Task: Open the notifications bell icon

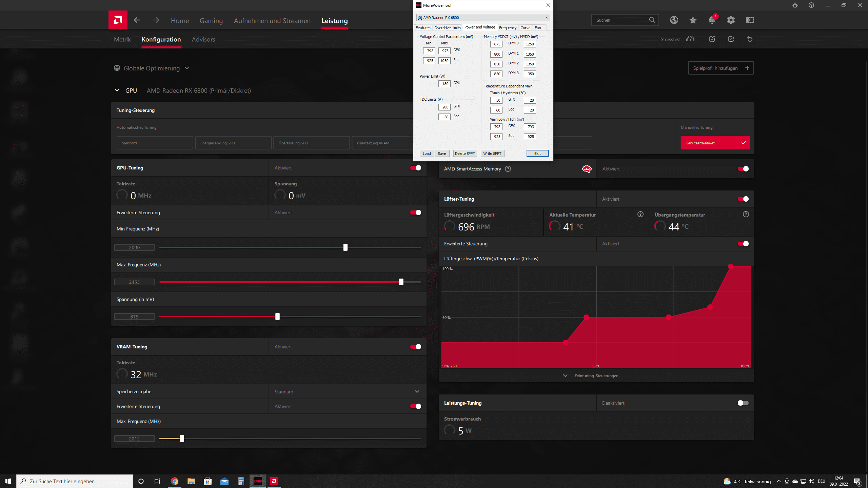Action: click(x=712, y=20)
